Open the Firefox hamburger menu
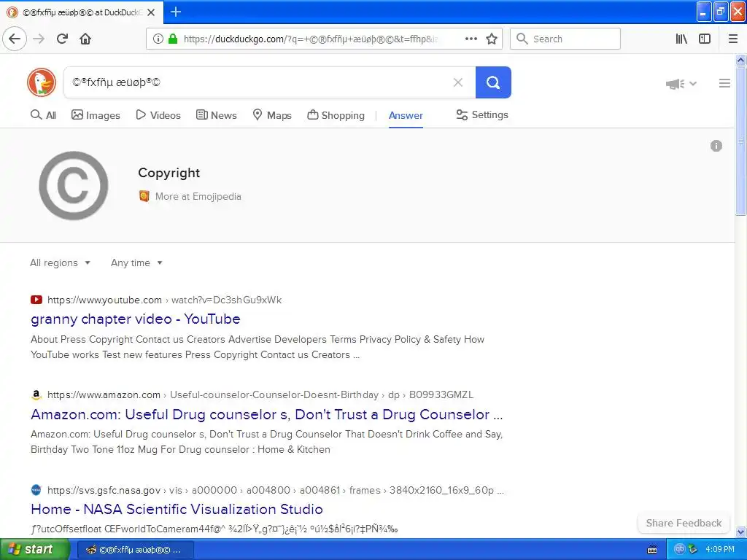This screenshot has width=747, height=560. pos(733,39)
